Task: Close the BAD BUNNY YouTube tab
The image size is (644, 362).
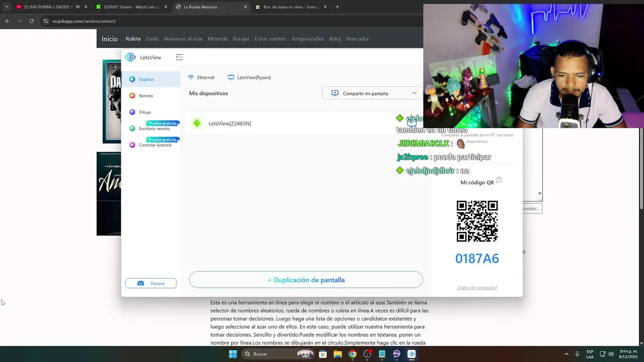Action: (x=86, y=7)
